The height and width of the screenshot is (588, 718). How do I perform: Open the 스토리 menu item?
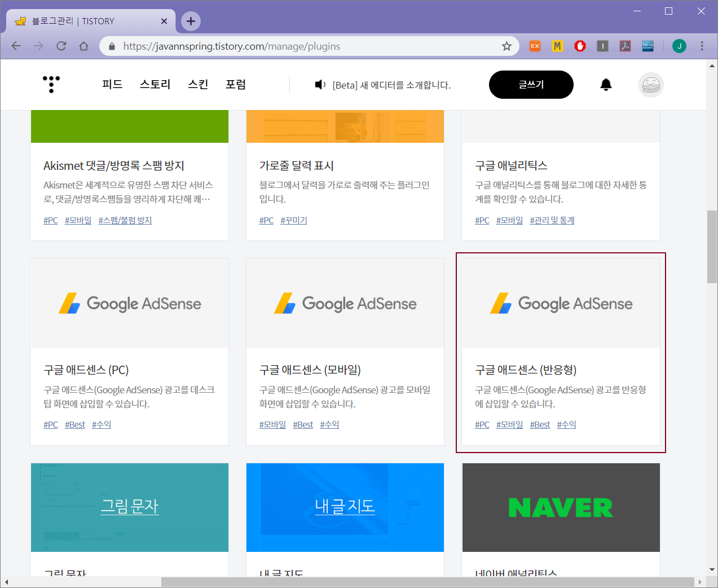(155, 85)
